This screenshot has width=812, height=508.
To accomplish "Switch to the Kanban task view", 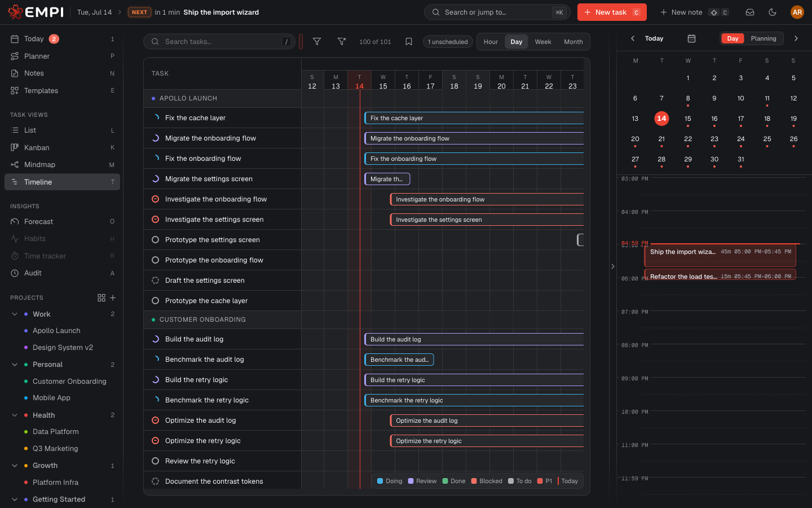I will (x=62, y=147).
